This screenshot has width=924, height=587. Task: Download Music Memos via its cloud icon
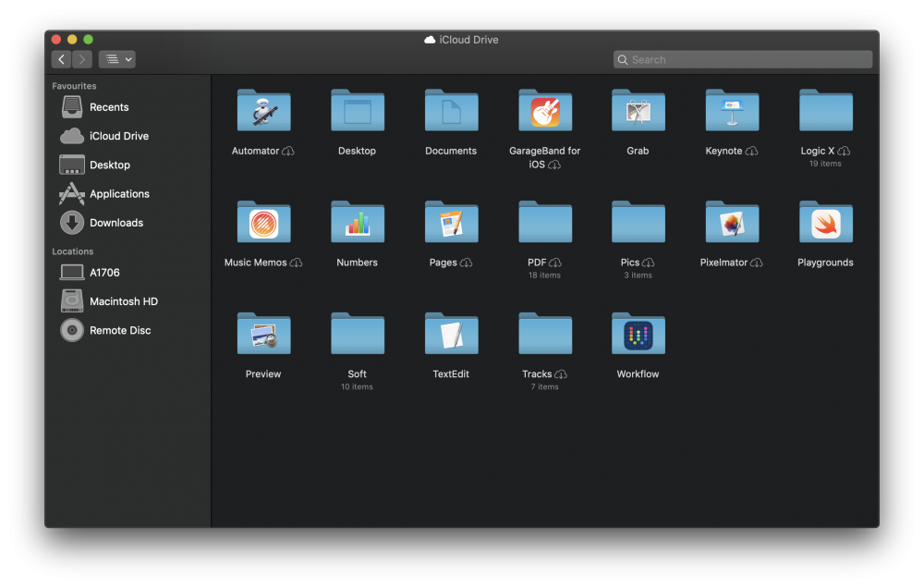(x=296, y=263)
